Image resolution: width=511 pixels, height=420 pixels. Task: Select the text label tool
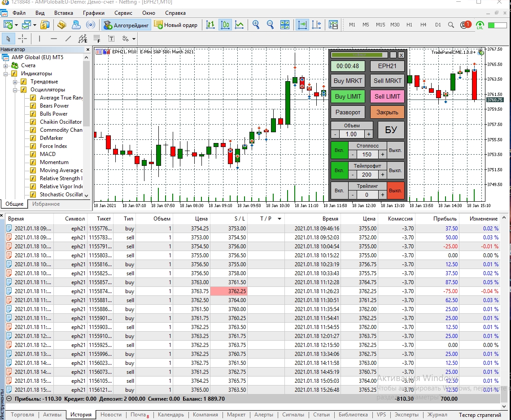point(111,39)
